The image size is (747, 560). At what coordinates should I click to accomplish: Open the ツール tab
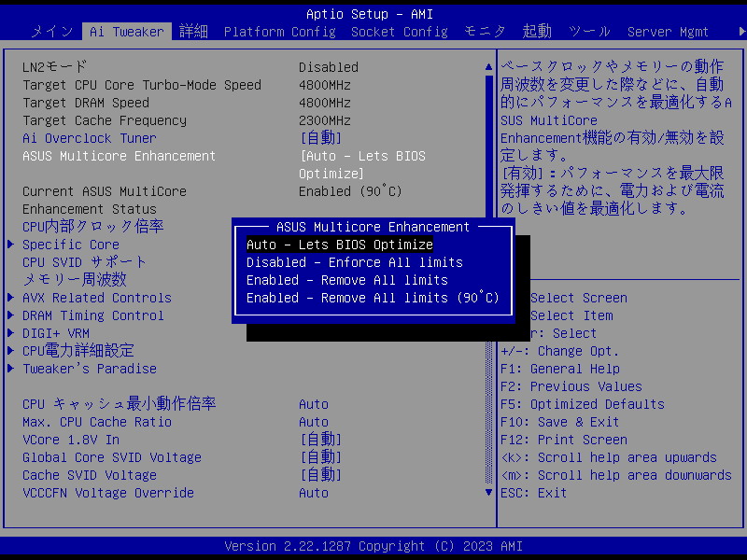tap(589, 32)
